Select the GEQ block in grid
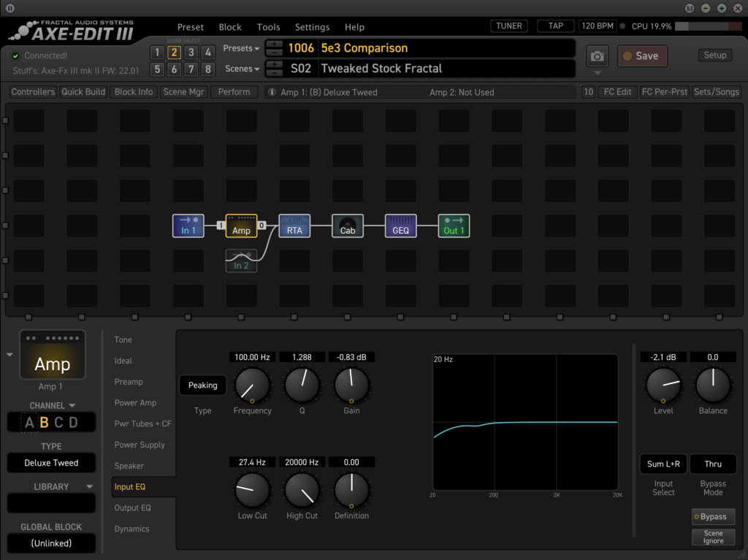This screenshot has height=560, width=748. click(401, 226)
